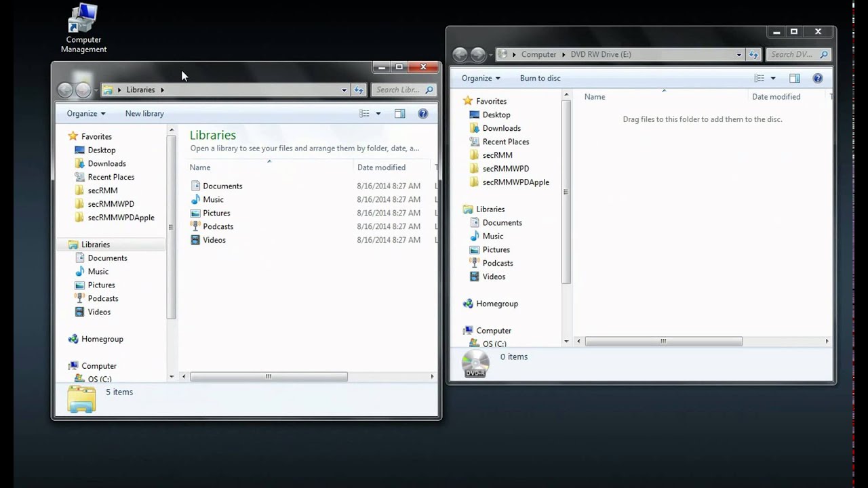Change view icon in DVD RW Drive window

(759, 79)
